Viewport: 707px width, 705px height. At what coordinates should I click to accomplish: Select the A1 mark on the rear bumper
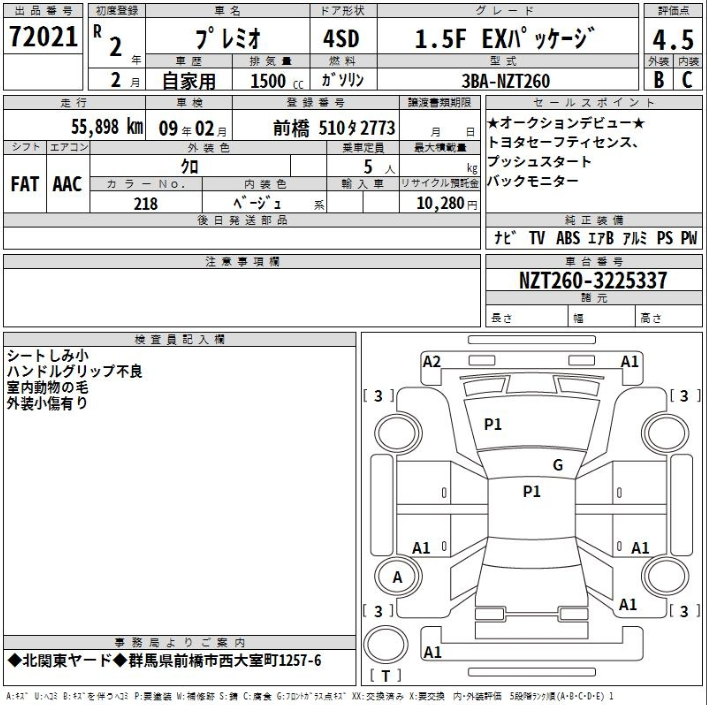pos(433,652)
